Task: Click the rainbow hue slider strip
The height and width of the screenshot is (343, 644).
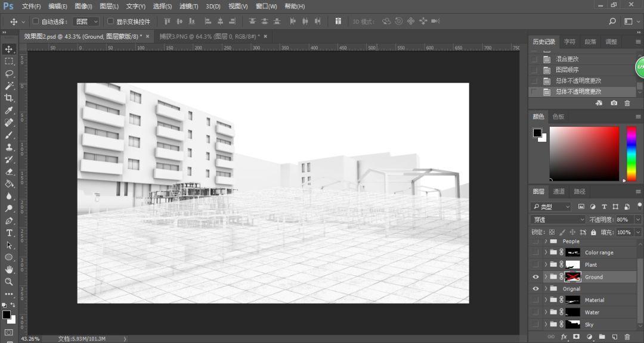Action: point(631,154)
